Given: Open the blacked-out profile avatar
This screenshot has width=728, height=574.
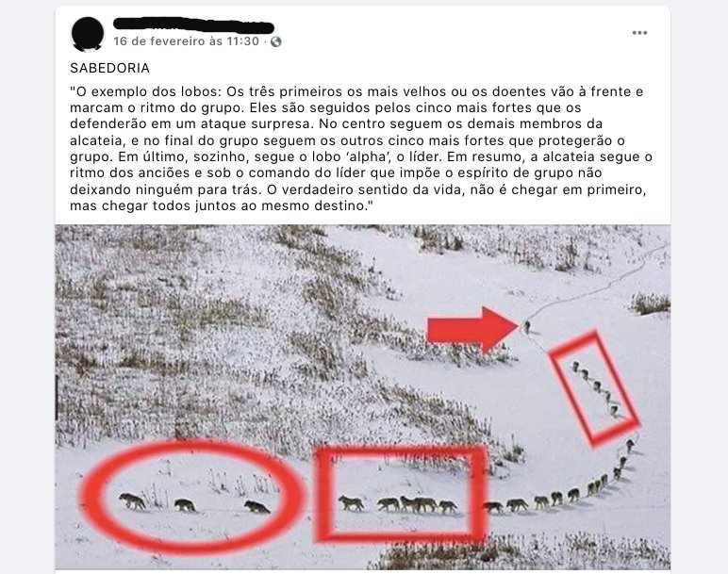Looking at the screenshot, I should (88, 34).
